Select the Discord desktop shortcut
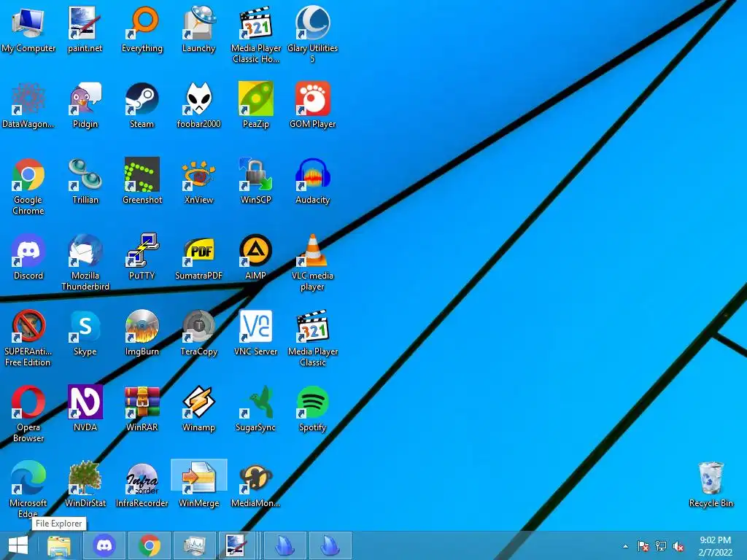This screenshot has width=747, height=560. click(28, 257)
